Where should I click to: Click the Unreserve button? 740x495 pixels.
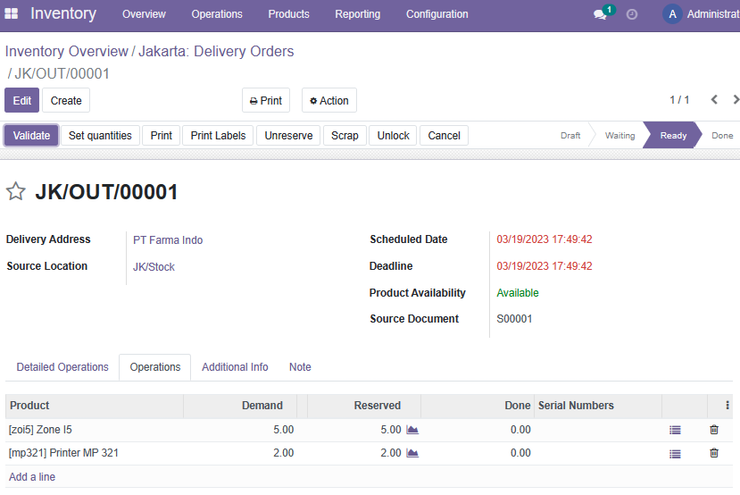click(x=288, y=135)
